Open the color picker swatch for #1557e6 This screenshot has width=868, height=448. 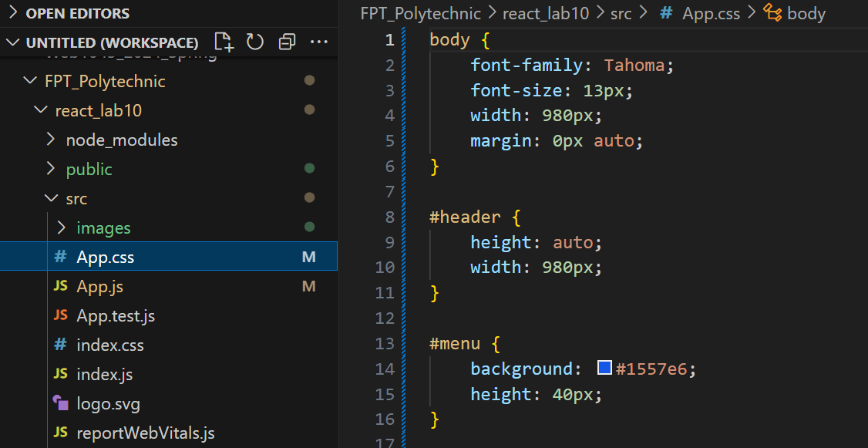point(604,368)
